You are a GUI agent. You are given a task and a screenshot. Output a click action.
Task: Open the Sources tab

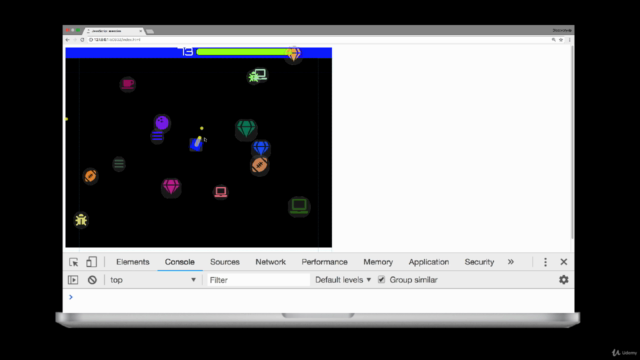pos(224,262)
